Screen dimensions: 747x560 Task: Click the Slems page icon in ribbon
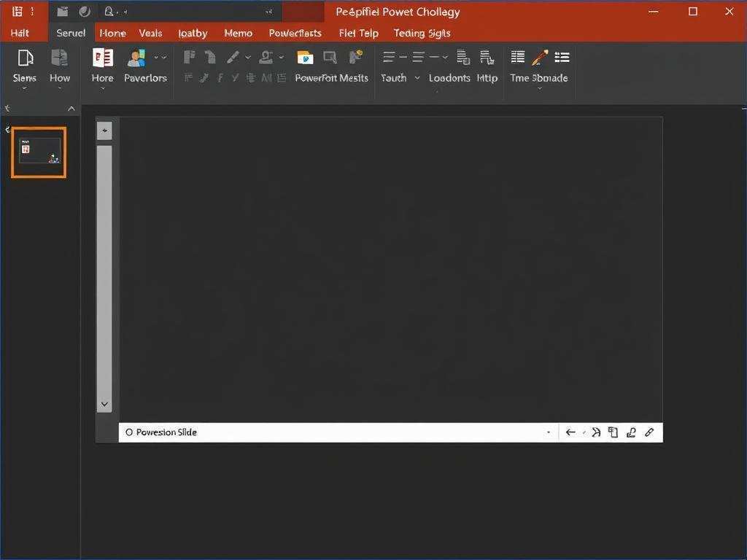(25, 58)
